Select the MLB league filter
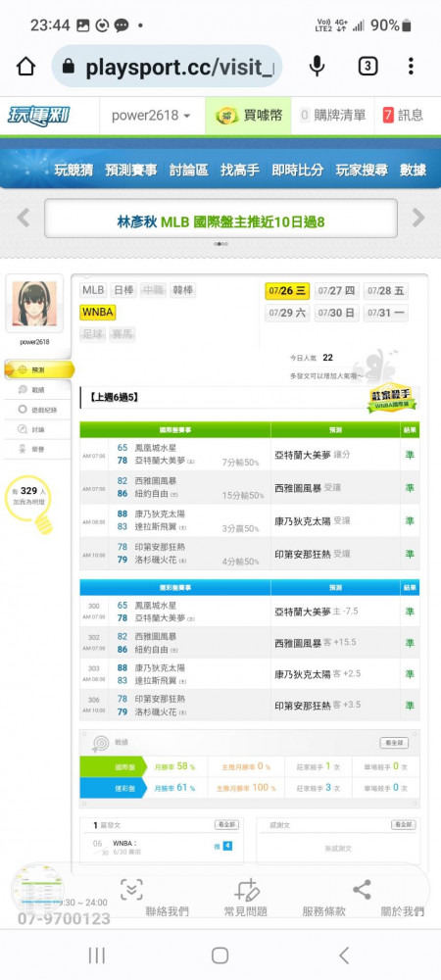 [x=93, y=291]
